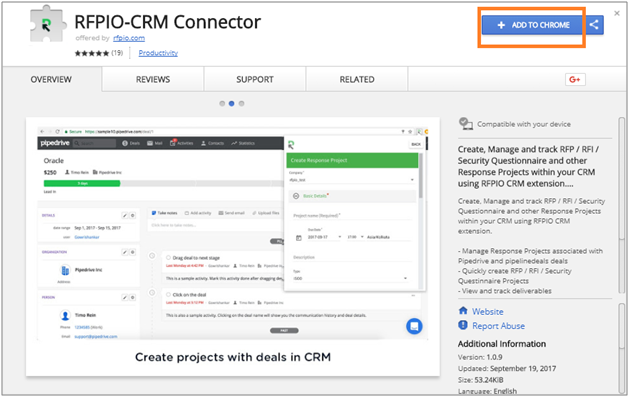Viewport: 630px width, 397px height.
Task: Click 'Updated: September 19, 2017' text
Action: [507, 368]
